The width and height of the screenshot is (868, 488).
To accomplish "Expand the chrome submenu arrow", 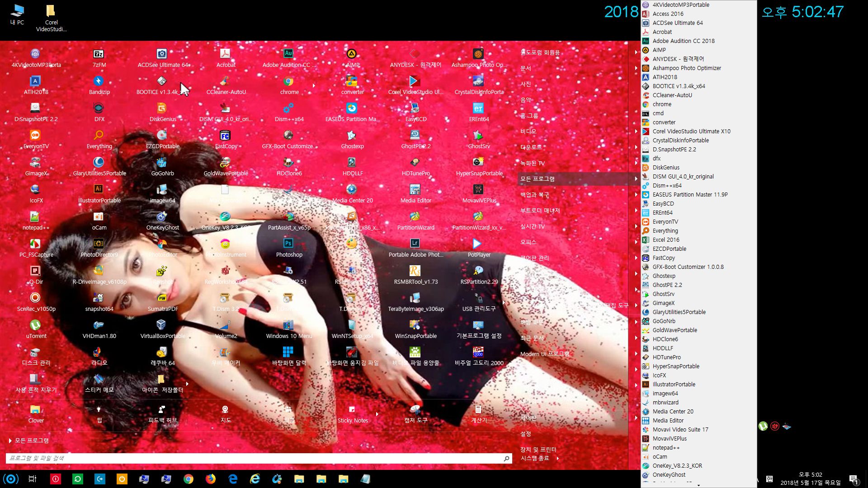I will (x=314, y=85).
